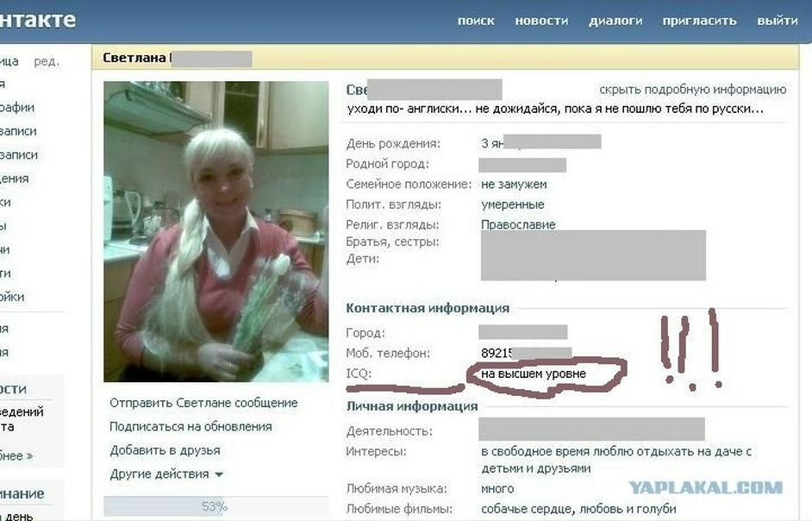Image resolution: width=812 pixels, height=521 pixels.
Task: Expand the Другие действия dropdown
Action: [x=166, y=474]
